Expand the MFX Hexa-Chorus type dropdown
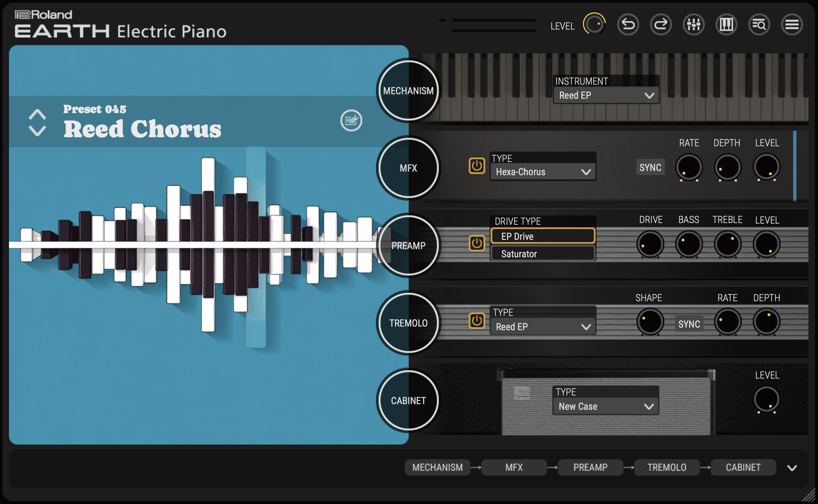This screenshot has width=818, height=504. point(543,172)
